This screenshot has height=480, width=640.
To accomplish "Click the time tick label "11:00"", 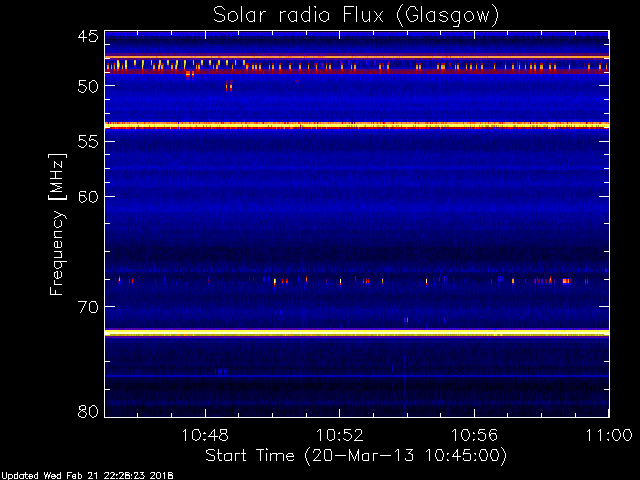I will pos(609,435).
